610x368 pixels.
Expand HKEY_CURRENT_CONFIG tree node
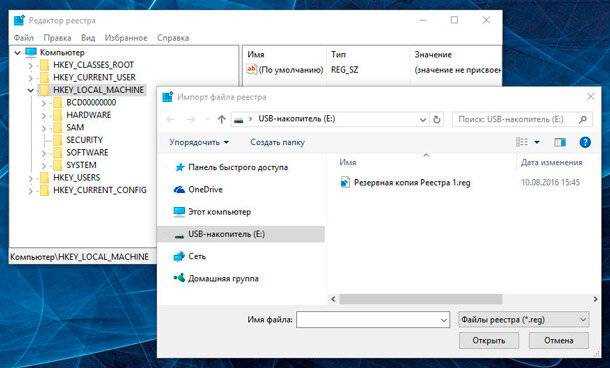pos(30,190)
